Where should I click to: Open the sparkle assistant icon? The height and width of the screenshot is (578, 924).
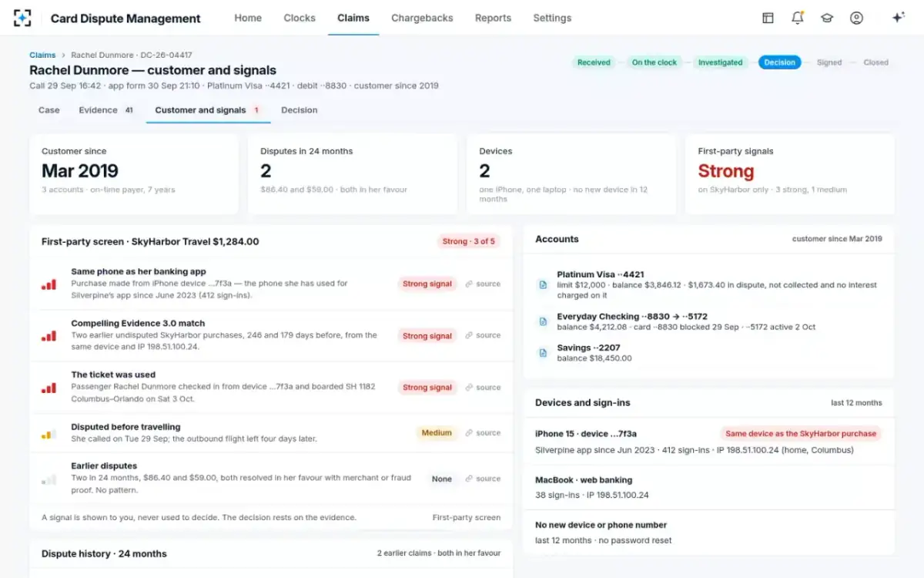click(x=898, y=18)
